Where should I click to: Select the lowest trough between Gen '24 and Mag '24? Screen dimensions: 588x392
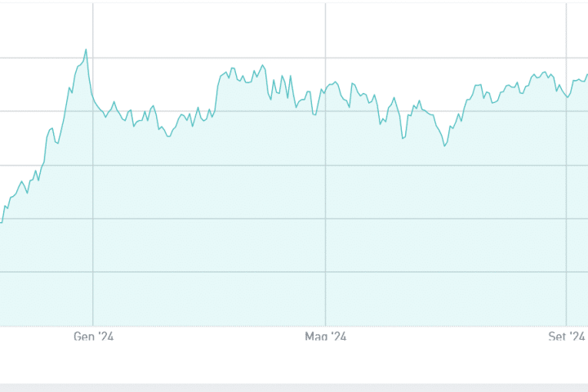tap(168, 136)
